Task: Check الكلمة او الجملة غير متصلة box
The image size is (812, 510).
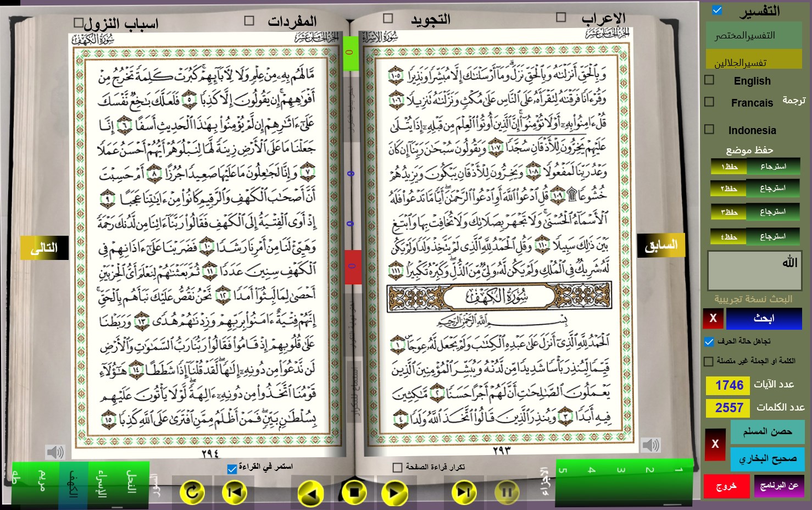Action: 709,361
